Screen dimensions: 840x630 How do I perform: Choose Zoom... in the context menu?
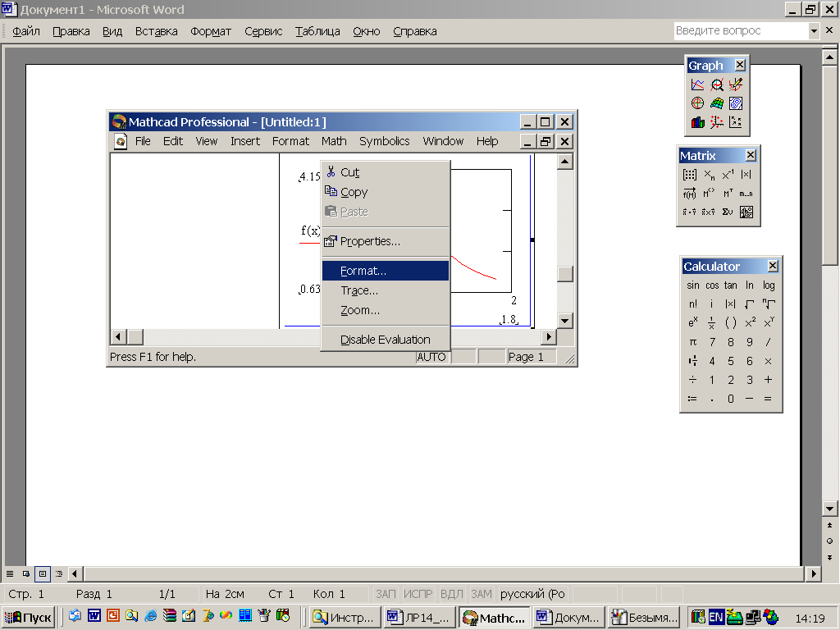pyautogui.click(x=386, y=310)
